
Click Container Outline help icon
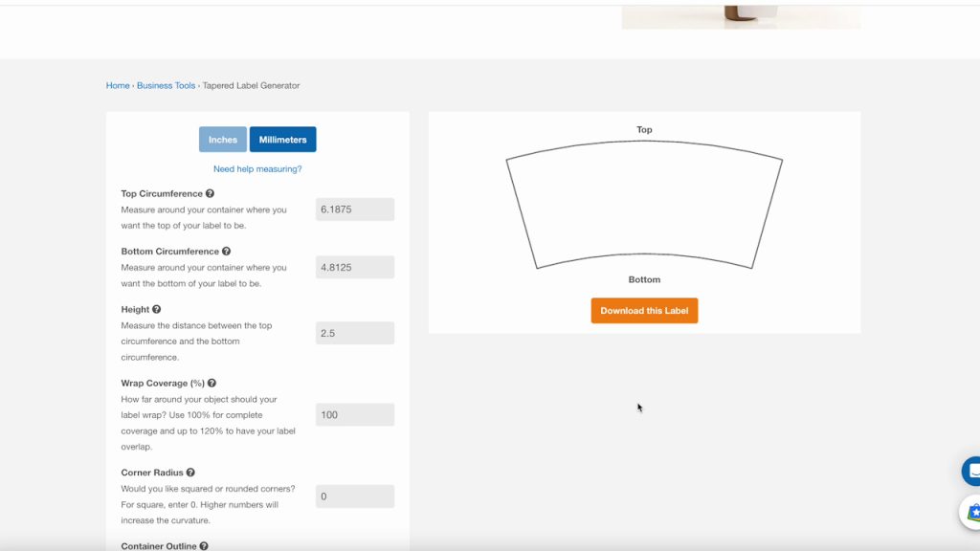(x=204, y=546)
